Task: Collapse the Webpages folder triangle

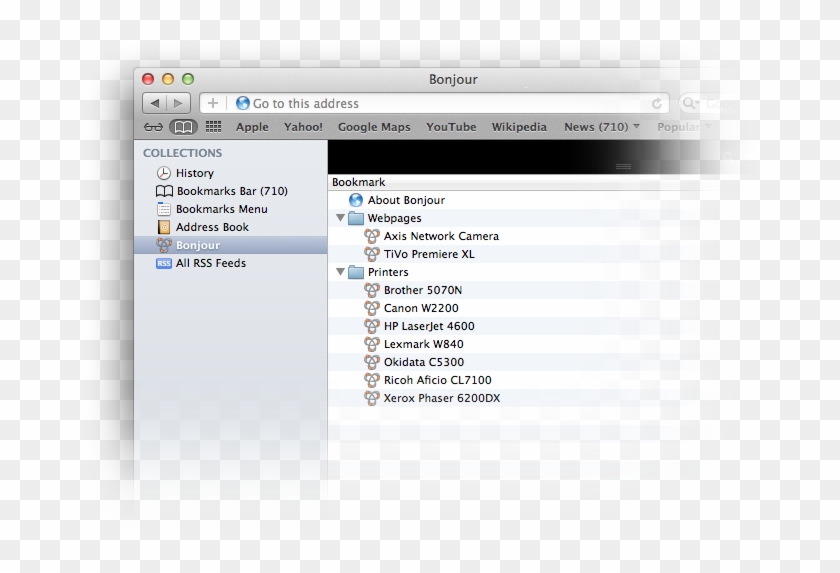Action: [340, 218]
